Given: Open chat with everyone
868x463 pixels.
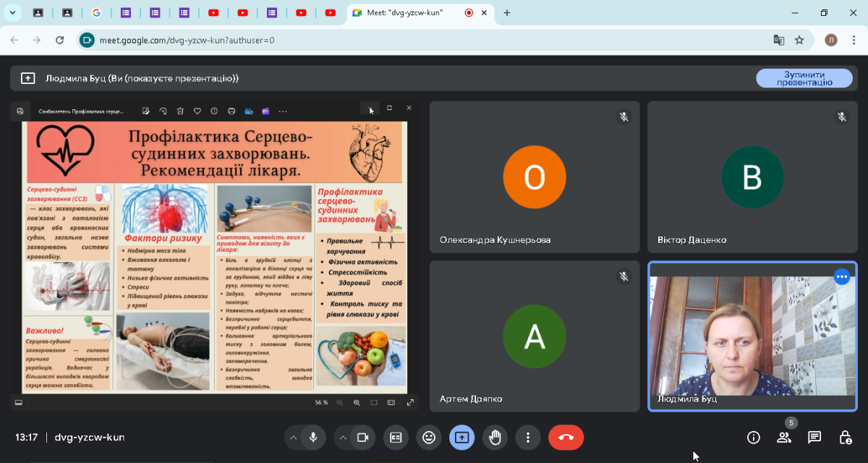Looking at the screenshot, I should pos(814,437).
